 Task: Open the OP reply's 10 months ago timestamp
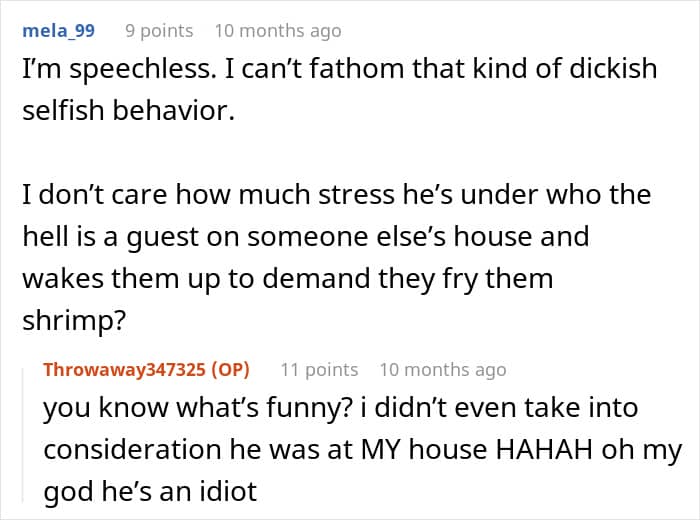[443, 370]
